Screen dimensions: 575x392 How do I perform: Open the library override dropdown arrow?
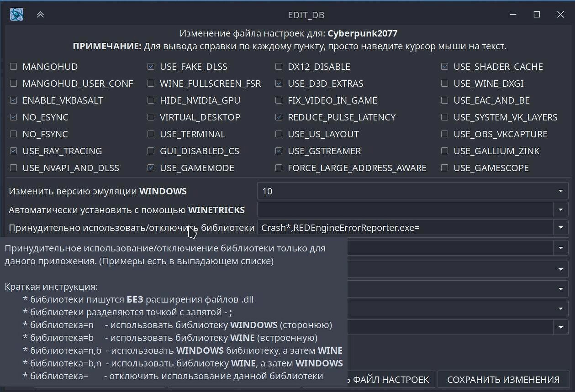(560, 227)
